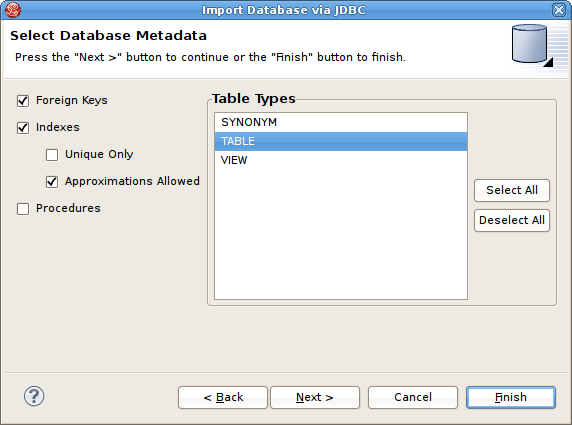Viewport: 572px width, 425px height.
Task: Toggle Approximations Allowed checkbox
Action: click(52, 182)
